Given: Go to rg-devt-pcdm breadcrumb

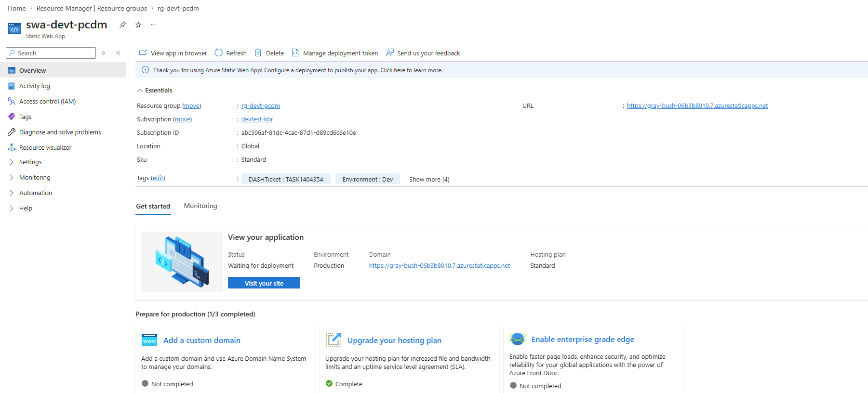Looking at the screenshot, I should 178,8.
